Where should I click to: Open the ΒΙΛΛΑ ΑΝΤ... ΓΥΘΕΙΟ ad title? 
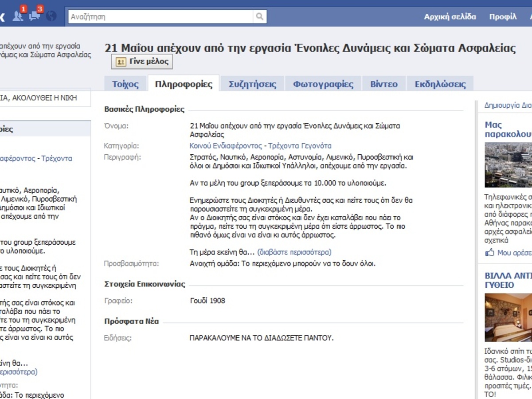coord(508,280)
